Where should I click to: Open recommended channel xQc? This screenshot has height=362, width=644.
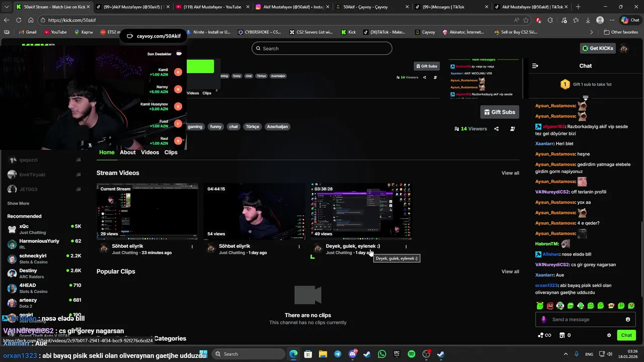44,229
